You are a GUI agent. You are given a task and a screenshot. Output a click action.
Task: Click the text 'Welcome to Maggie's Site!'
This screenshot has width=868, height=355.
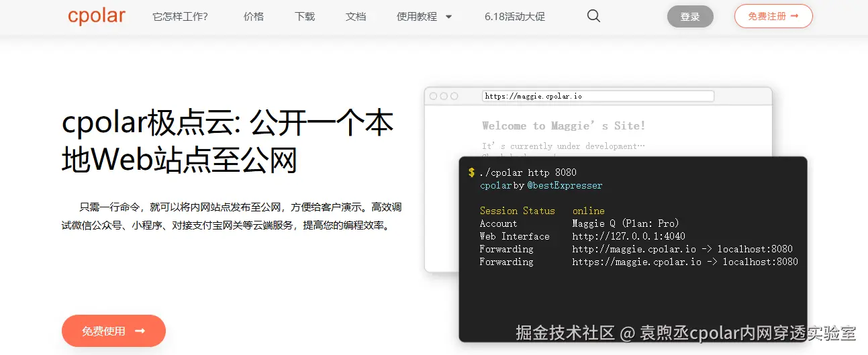[564, 125]
